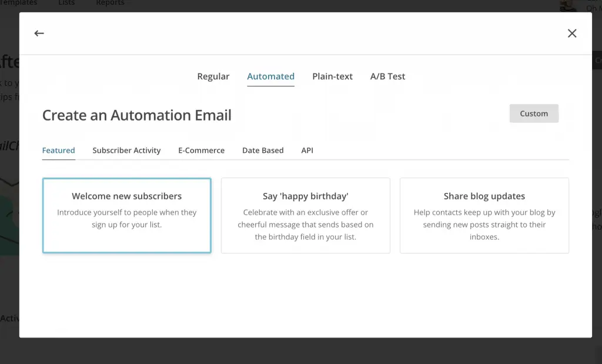Click the back arrow icon
This screenshot has width=602, height=364.
click(x=39, y=34)
